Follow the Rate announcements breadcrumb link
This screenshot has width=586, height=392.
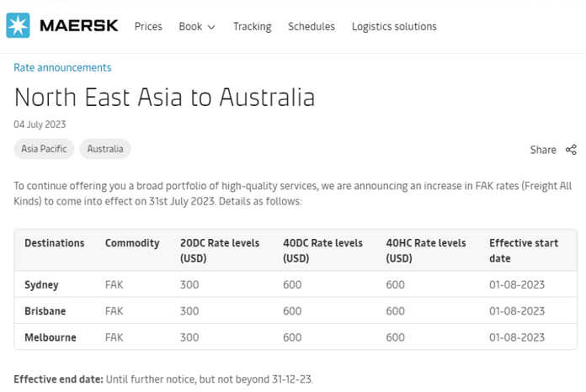(62, 67)
